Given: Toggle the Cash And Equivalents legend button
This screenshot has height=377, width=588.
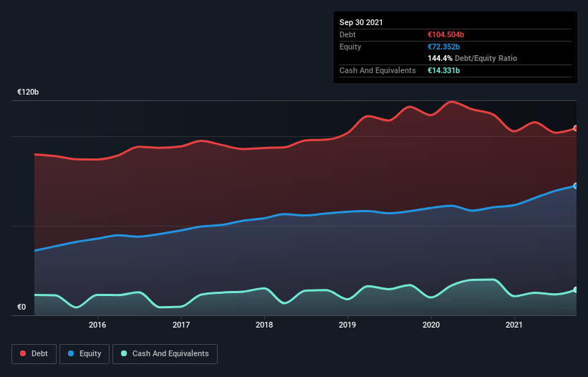Looking at the screenshot, I should point(165,354).
